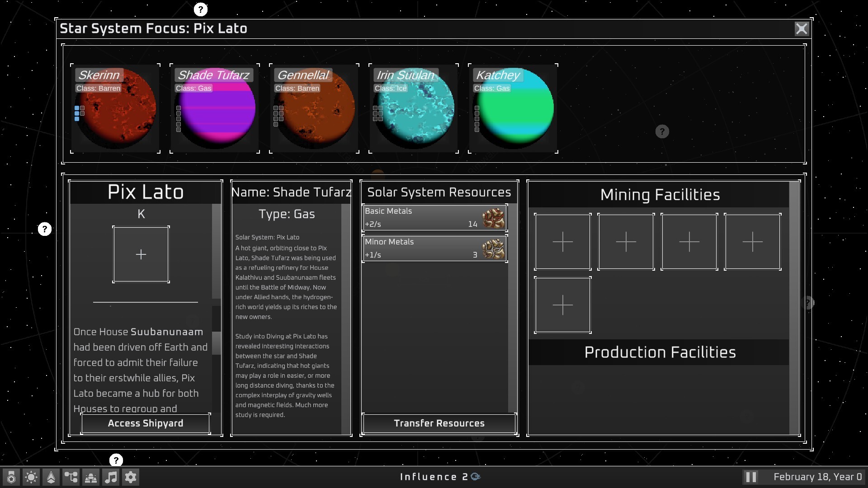Open the star system sun icon
Image resolution: width=868 pixels, height=488 pixels.
(x=31, y=477)
